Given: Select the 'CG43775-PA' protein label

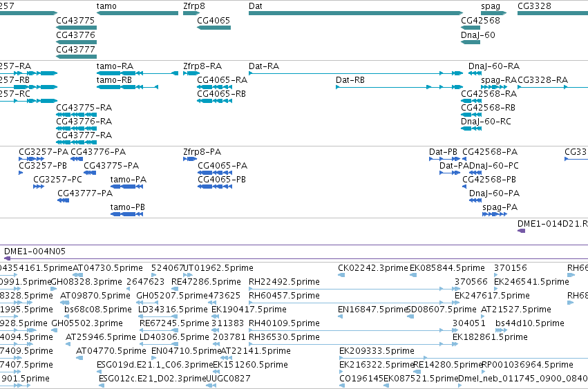Looking at the screenshot, I should [x=111, y=166].
